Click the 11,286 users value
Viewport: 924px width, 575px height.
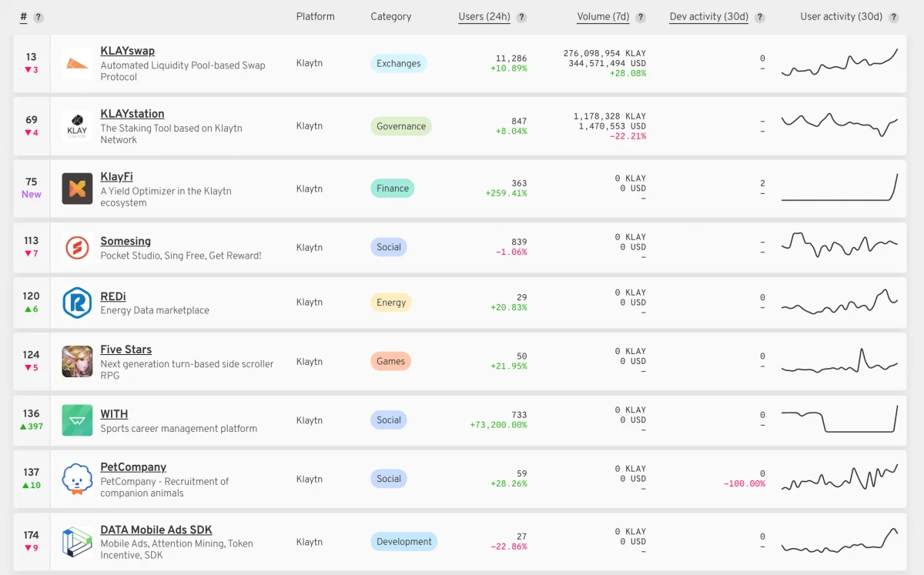pos(511,59)
